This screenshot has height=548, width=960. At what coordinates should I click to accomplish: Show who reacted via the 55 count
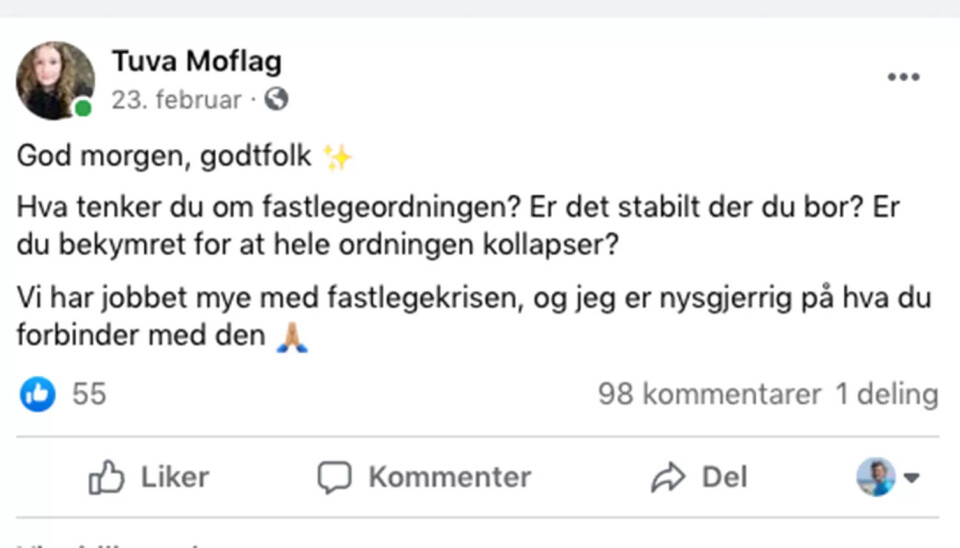click(x=89, y=394)
